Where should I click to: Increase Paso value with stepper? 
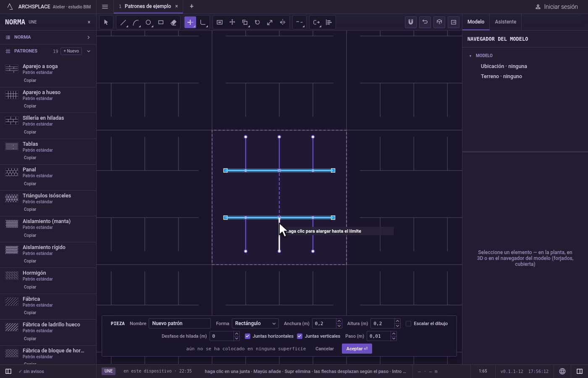394,334
